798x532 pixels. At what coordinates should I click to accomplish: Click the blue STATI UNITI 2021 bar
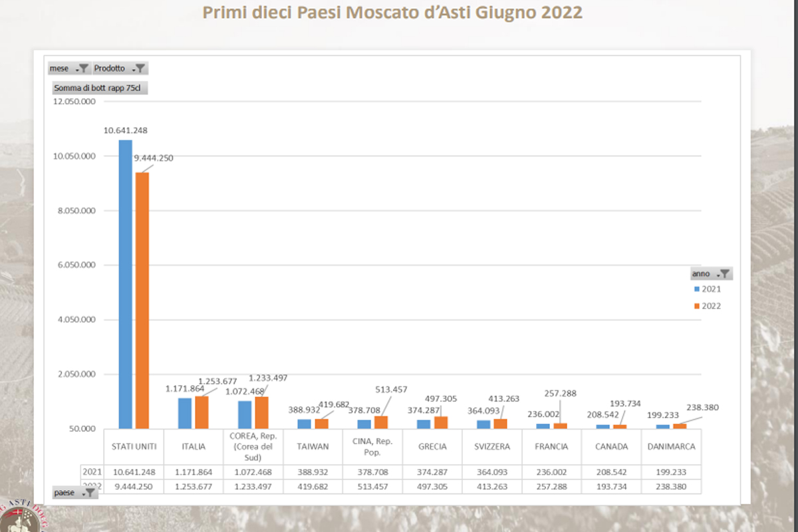click(125, 284)
